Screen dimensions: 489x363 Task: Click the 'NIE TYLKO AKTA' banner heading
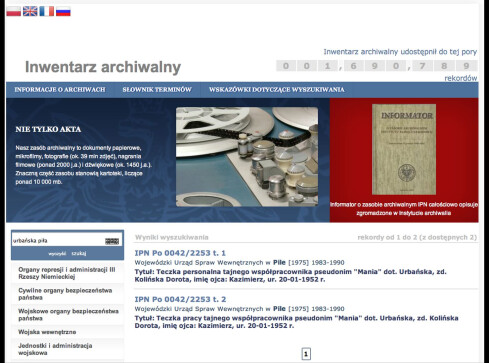point(48,129)
